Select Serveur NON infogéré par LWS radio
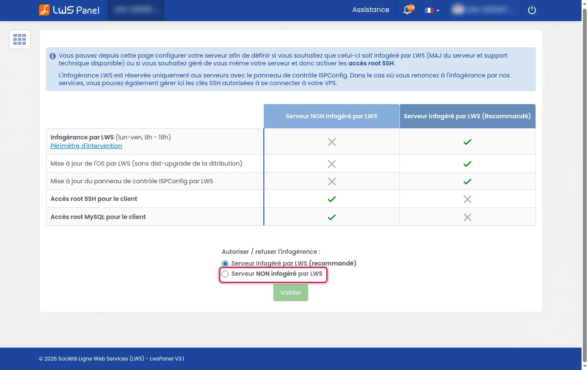Screen dimensions: 588x370 point(225,274)
